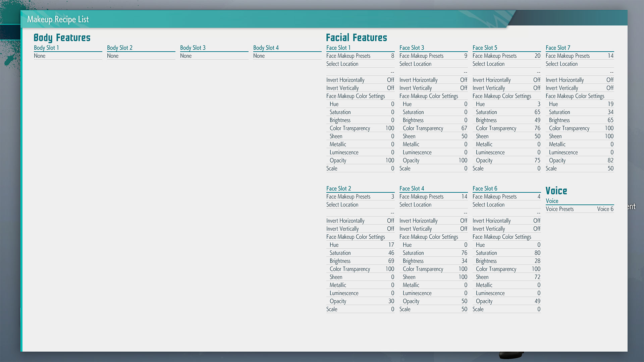
Task: Click the Voice section header icon
Action: click(x=557, y=191)
